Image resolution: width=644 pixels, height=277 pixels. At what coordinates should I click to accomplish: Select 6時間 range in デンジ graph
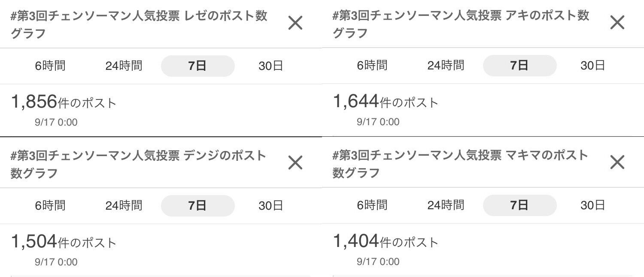(x=50, y=206)
